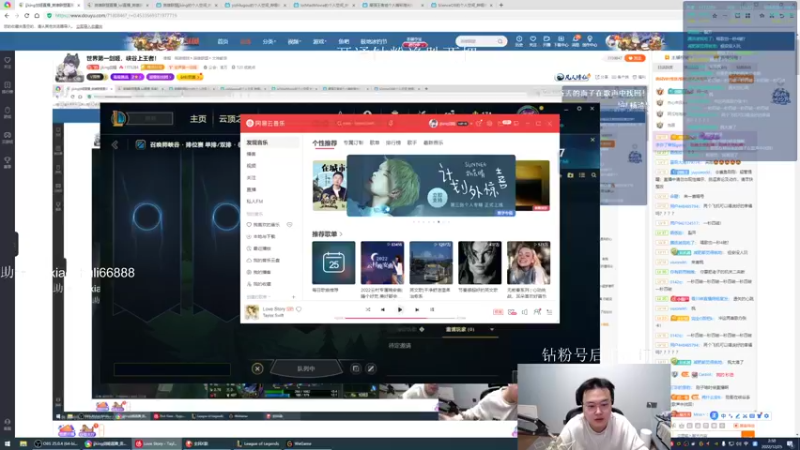This screenshot has width=800, height=450.
Task: Switch to the 歌单 tab
Action: click(374, 143)
